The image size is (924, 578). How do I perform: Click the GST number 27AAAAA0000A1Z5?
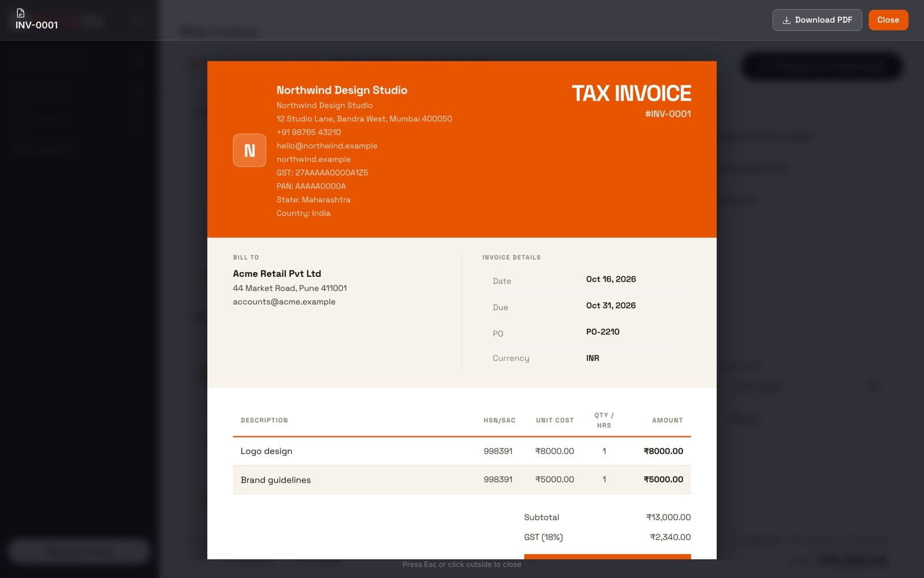322,172
